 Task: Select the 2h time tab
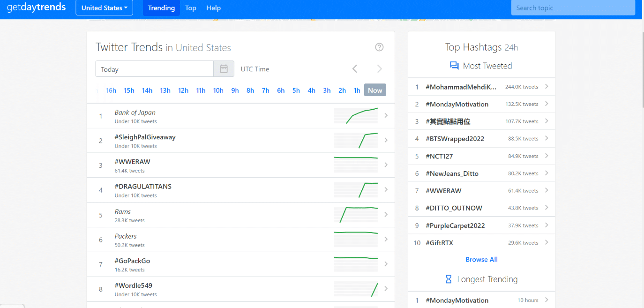click(342, 90)
